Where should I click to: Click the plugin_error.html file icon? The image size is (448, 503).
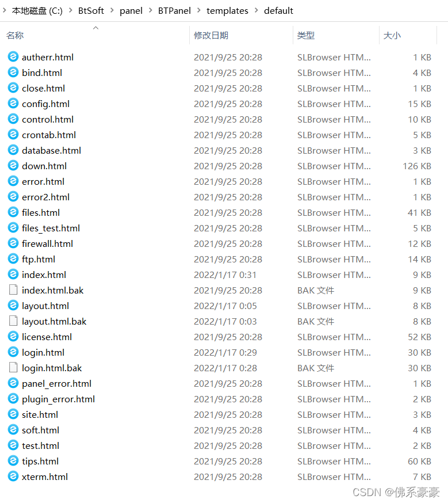13,399
